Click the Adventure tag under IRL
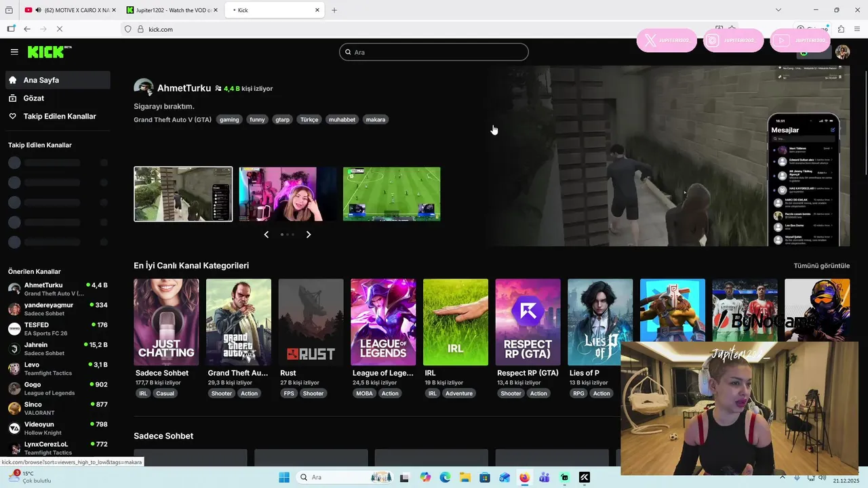This screenshot has width=868, height=488. click(459, 393)
